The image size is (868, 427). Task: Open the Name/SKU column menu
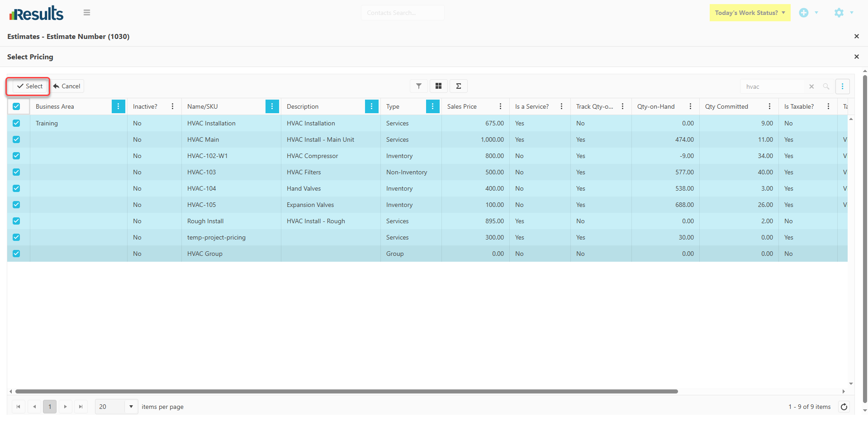(272, 106)
